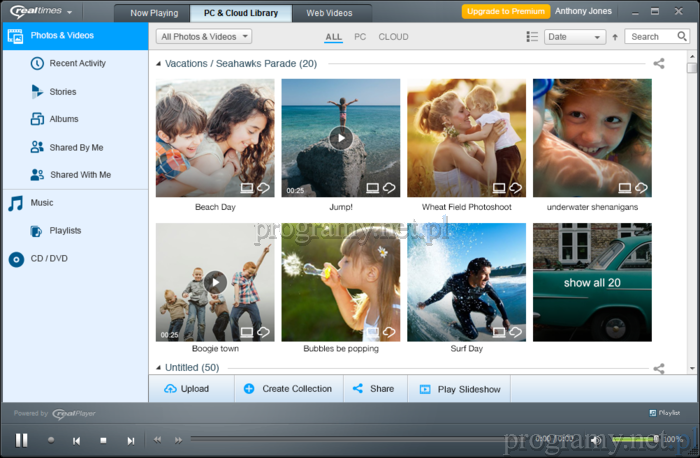
Task: Open the All Photos & Videos dropdown
Action: (204, 36)
